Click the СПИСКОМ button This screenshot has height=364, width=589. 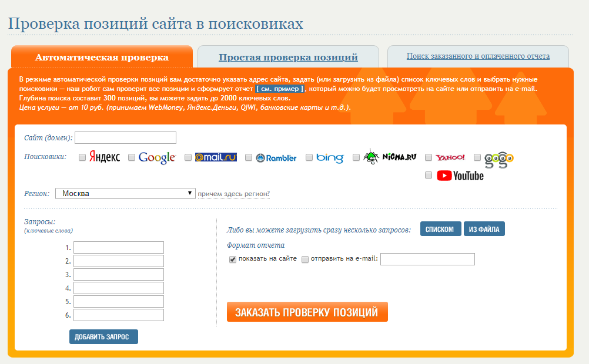point(440,229)
